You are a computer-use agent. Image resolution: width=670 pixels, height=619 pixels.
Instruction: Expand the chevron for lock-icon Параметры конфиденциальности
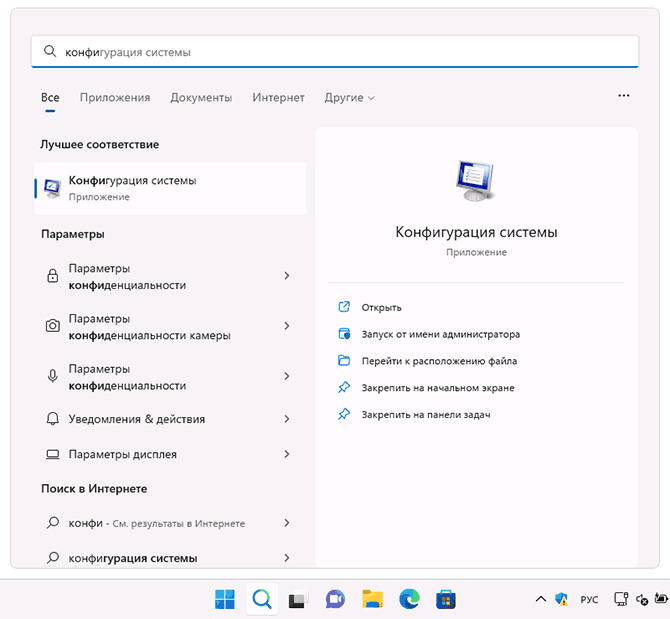pos(287,276)
